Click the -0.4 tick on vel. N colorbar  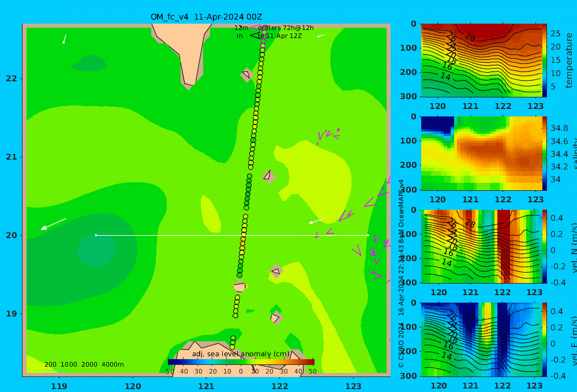(558, 282)
